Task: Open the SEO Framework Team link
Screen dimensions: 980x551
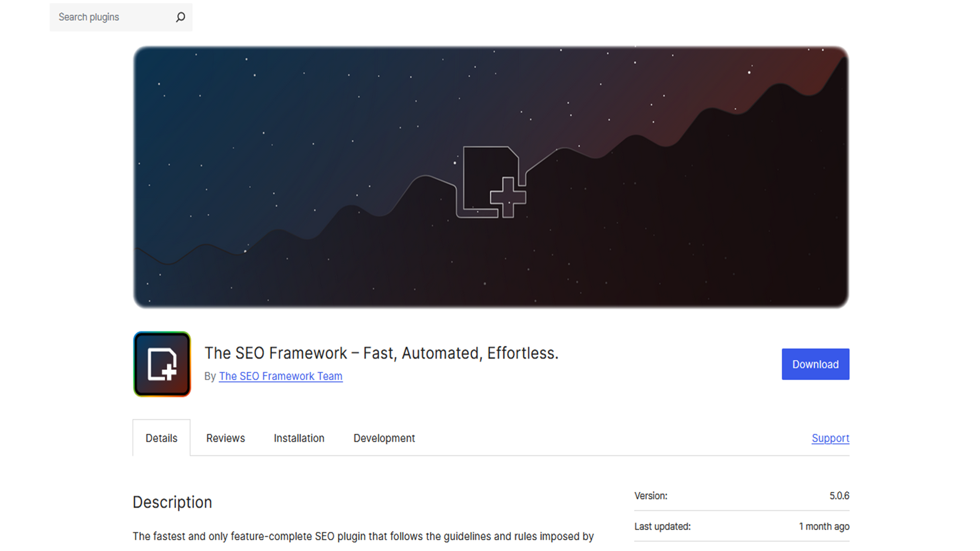Action: pos(280,375)
